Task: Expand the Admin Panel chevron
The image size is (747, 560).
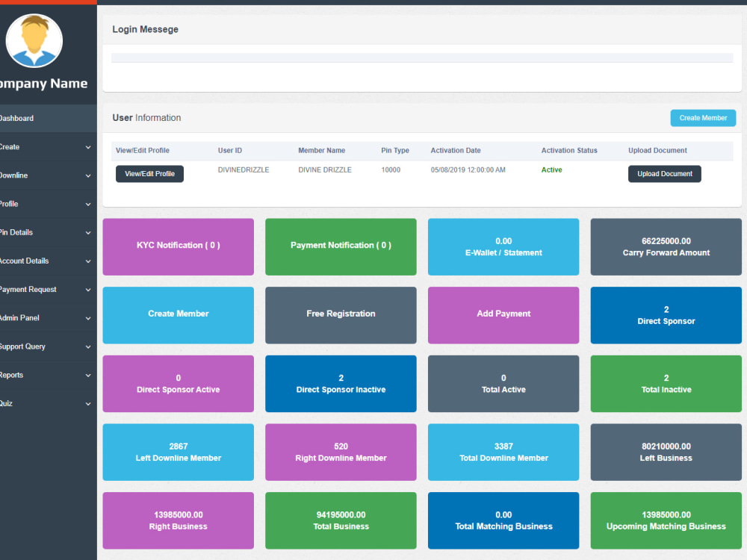Action: (88, 319)
